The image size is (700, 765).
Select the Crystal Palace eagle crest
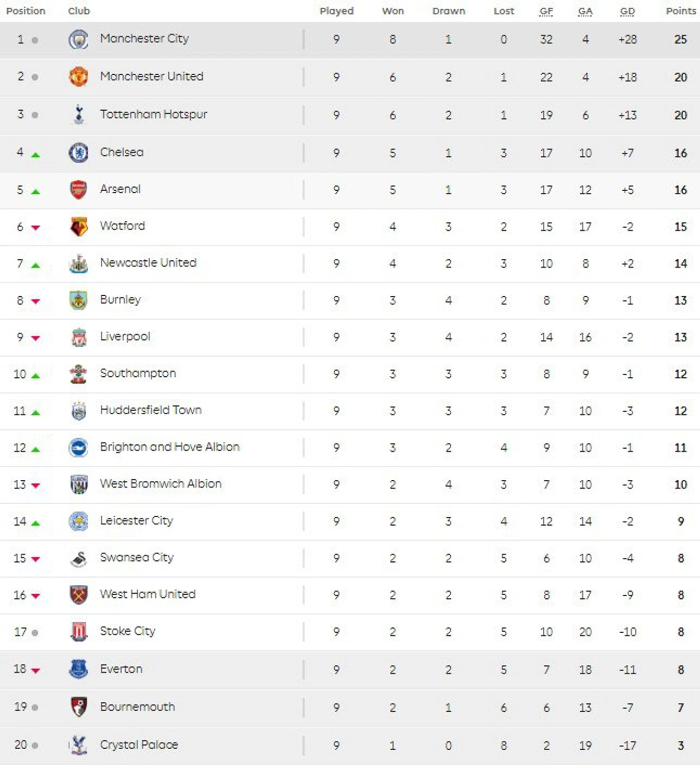coord(79,745)
